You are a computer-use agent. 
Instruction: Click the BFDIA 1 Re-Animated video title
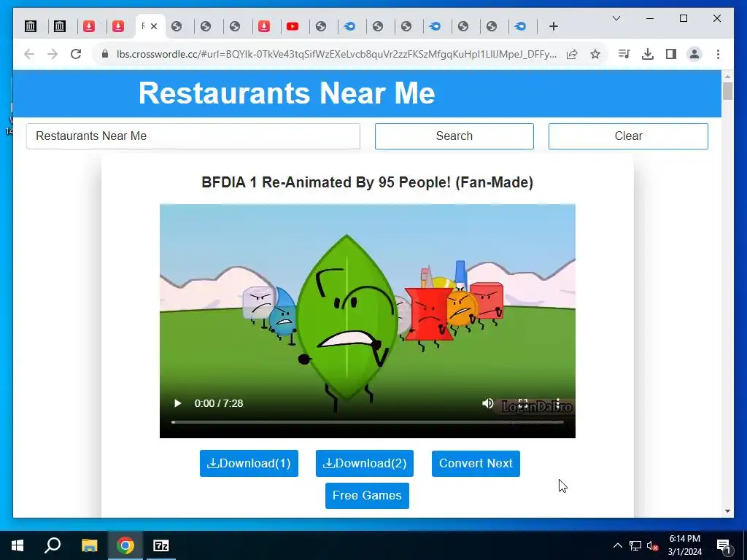tap(368, 182)
